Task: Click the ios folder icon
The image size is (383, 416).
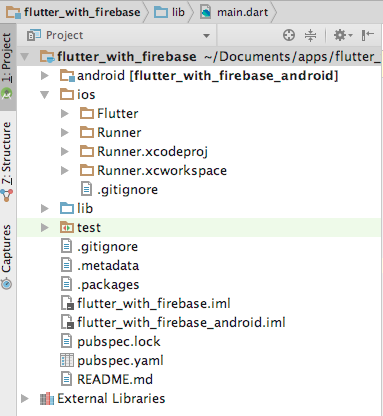Action: tap(67, 94)
